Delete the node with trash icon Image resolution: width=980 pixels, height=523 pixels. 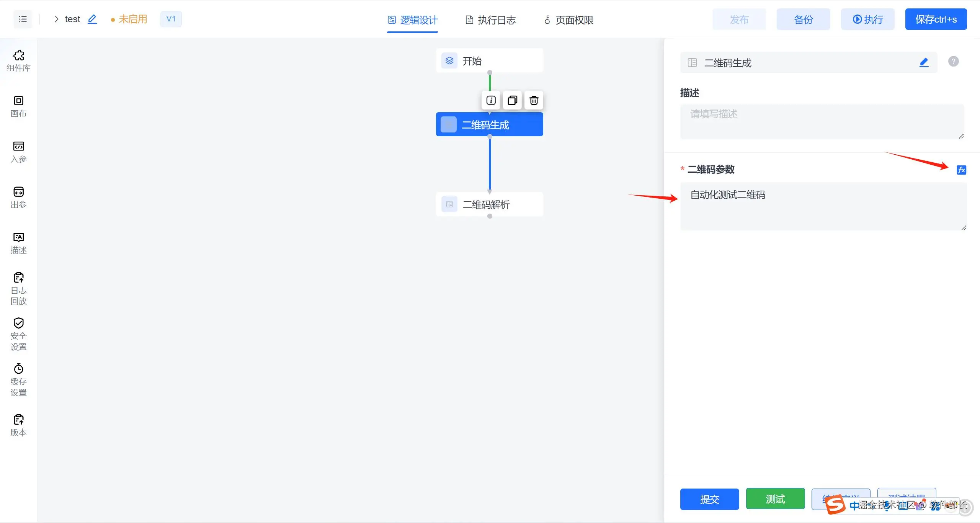pyautogui.click(x=534, y=100)
